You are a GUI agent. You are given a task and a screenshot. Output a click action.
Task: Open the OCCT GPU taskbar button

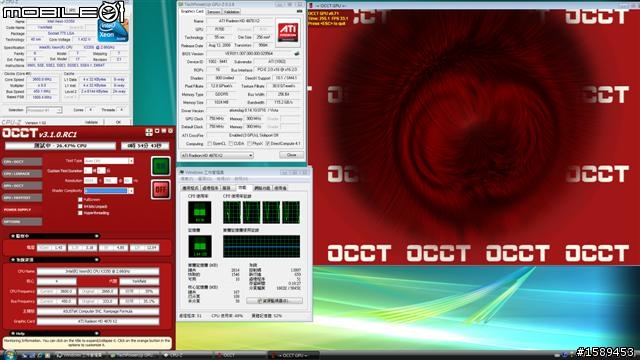293,356
